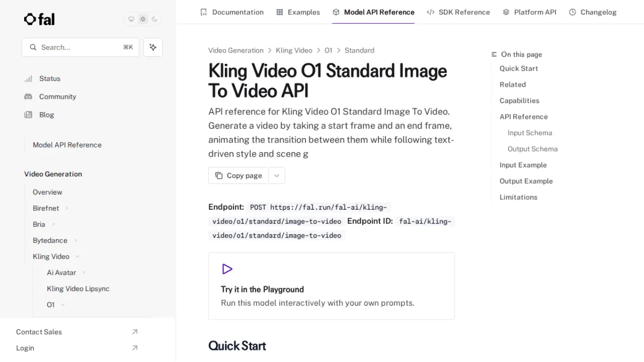644x362 pixels.
Task: Click the Documentation book icon
Action: pyautogui.click(x=203, y=12)
